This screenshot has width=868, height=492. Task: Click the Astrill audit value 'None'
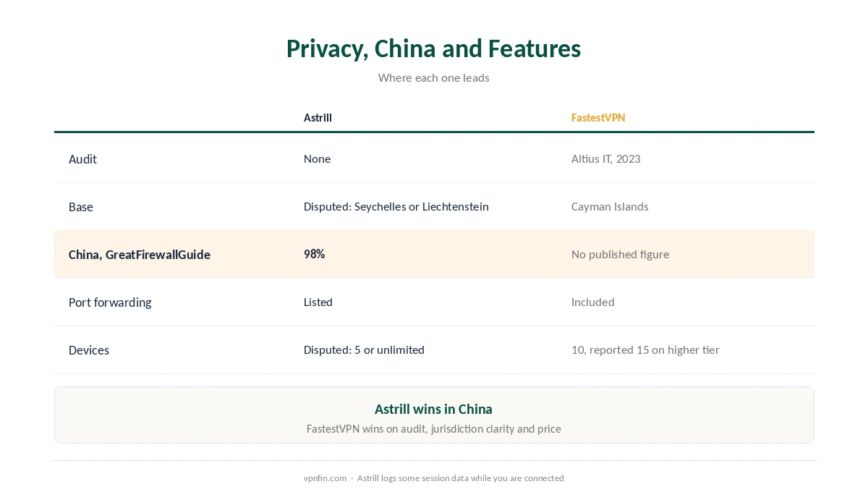click(317, 158)
